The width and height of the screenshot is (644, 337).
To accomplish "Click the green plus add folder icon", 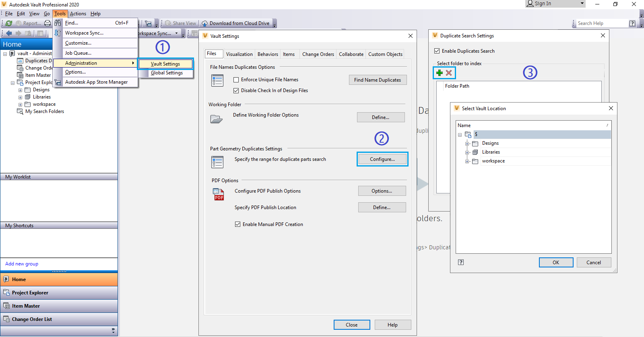I will (440, 73).
